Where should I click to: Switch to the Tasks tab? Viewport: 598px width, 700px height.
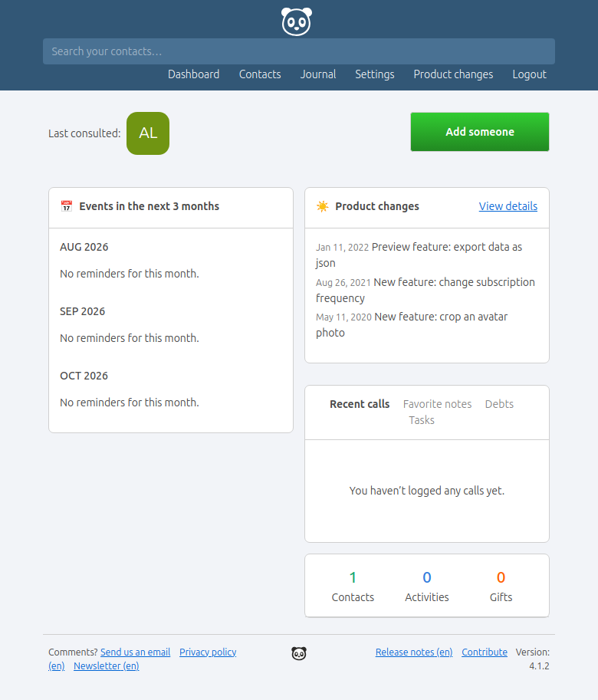tap(422, 420)
